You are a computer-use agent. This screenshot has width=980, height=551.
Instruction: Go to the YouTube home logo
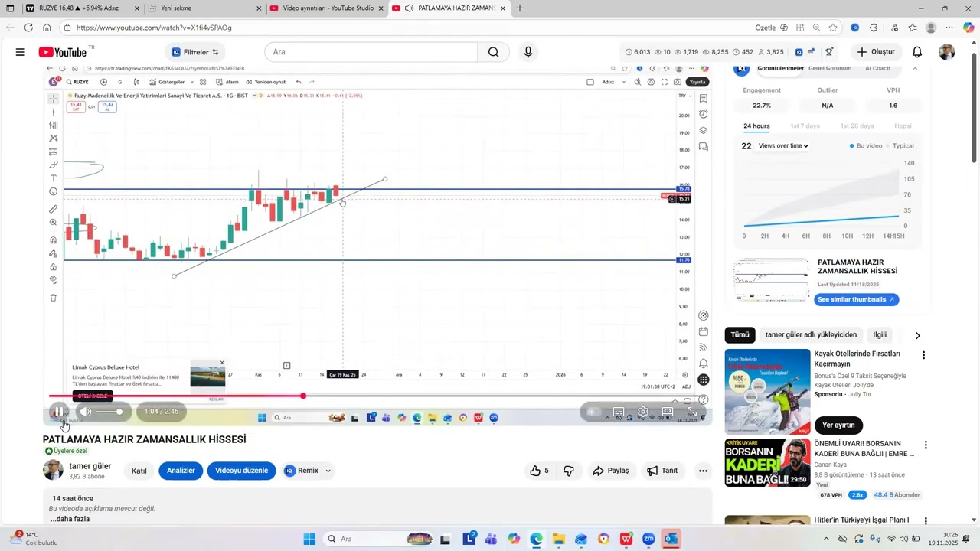(x=63, y=52)
